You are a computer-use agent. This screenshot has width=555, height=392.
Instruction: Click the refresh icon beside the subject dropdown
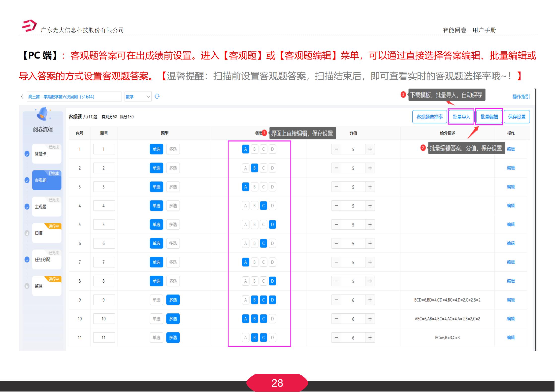[x=157, y=96]
